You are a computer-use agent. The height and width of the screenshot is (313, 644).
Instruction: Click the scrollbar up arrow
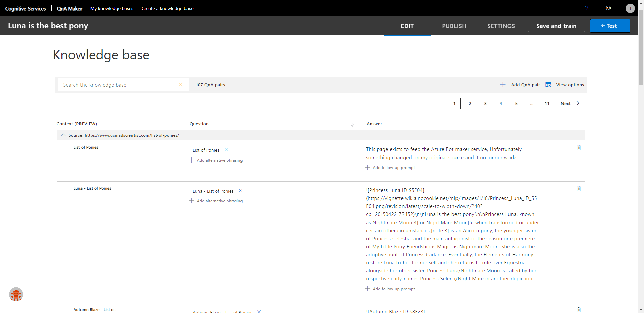click(x=641, y=3)
